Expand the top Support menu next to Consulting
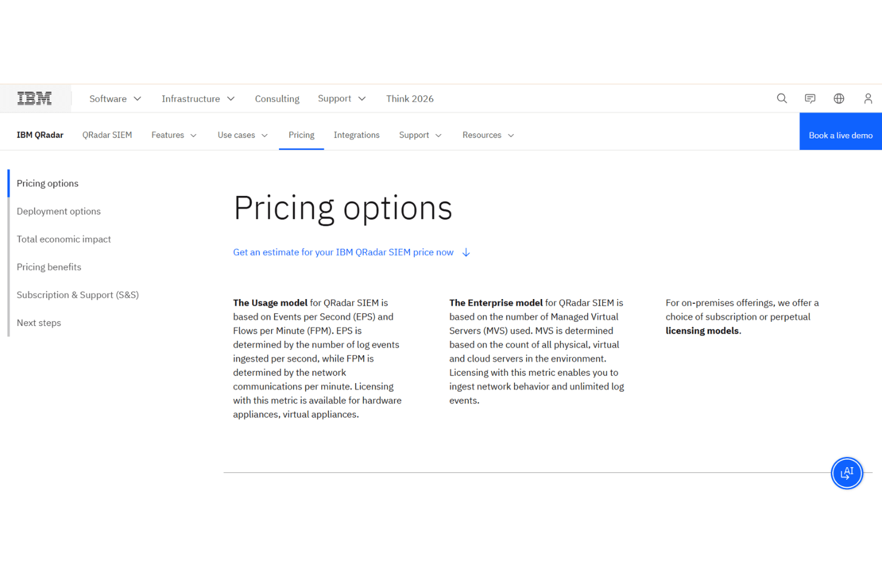The width and height of the screenshot is (882, 588). (341, 98)
